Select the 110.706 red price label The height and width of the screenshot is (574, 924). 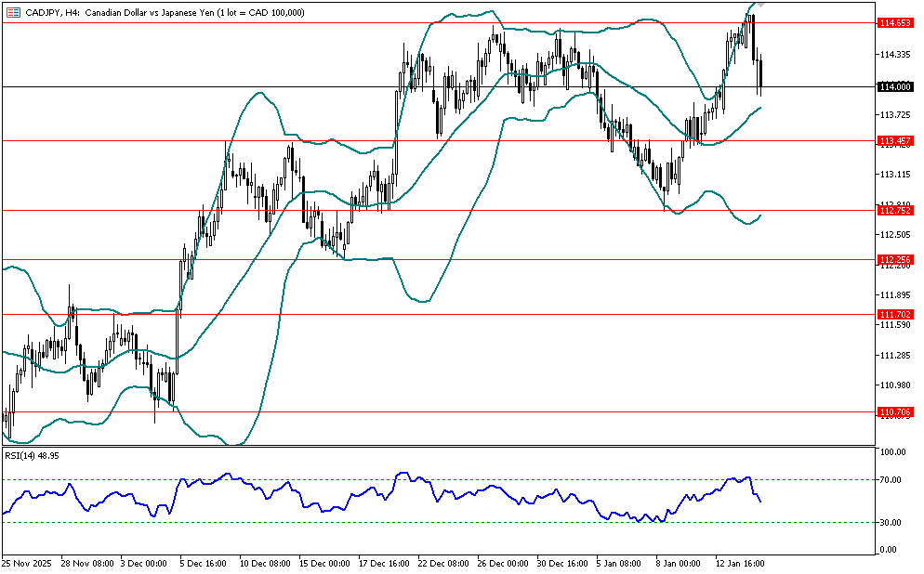894,411
